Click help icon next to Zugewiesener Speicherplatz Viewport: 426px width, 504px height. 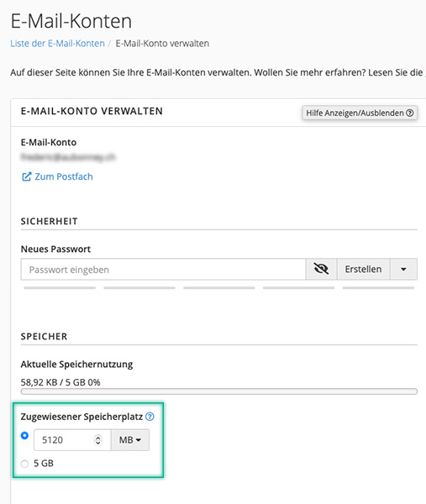click(x=150, y=417)
